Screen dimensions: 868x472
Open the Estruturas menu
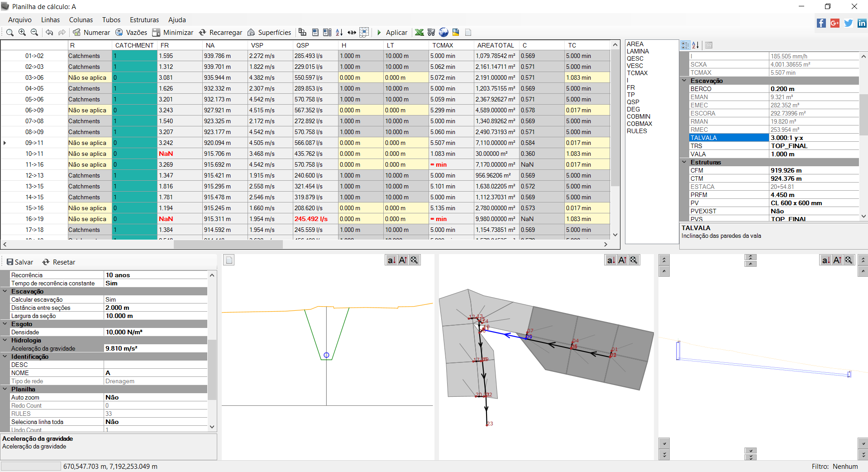(x=144, y=20)
